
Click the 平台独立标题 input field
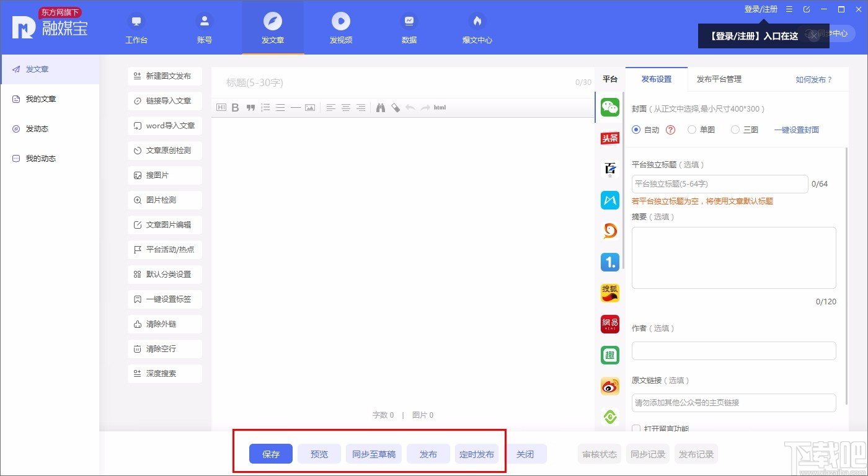(719, 183)
